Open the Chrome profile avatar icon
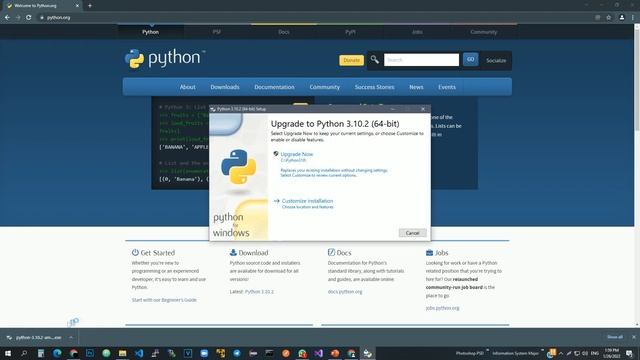Image resolution: width=640 pixels, height=360 pixels. pyautogui.click(x=622, y=18)
